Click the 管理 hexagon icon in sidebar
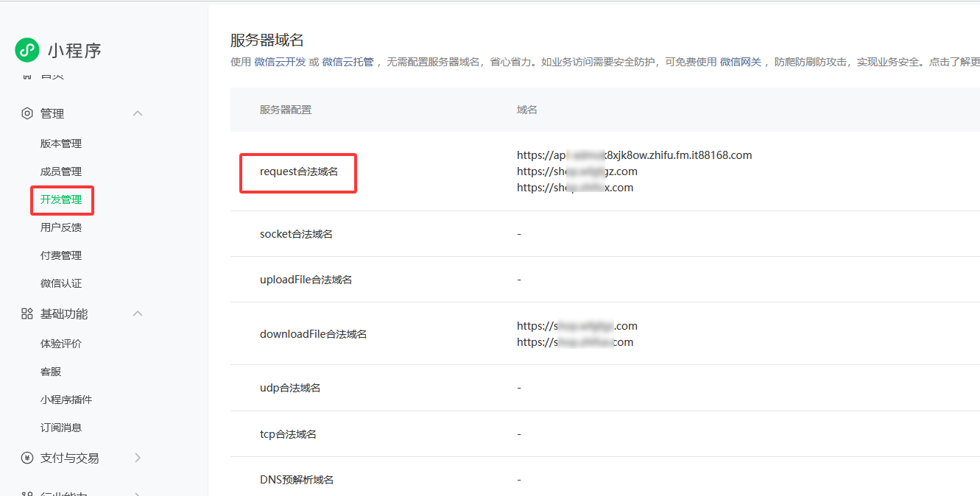Viewport: 980px width, 496px height. point(27,113)
